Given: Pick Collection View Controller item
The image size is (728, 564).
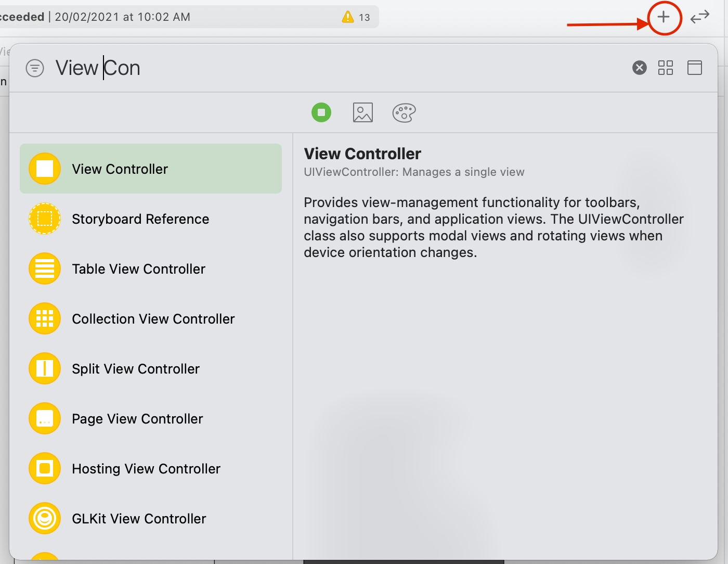Looking at the screenshot, I should pyautogui.click(x=153, y=319).
